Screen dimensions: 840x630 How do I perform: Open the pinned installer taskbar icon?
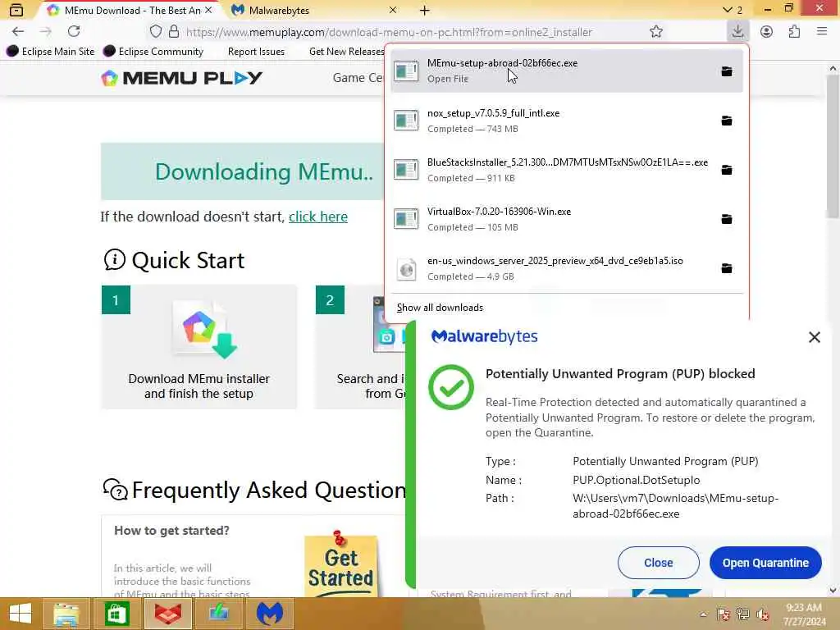[218, 614]
